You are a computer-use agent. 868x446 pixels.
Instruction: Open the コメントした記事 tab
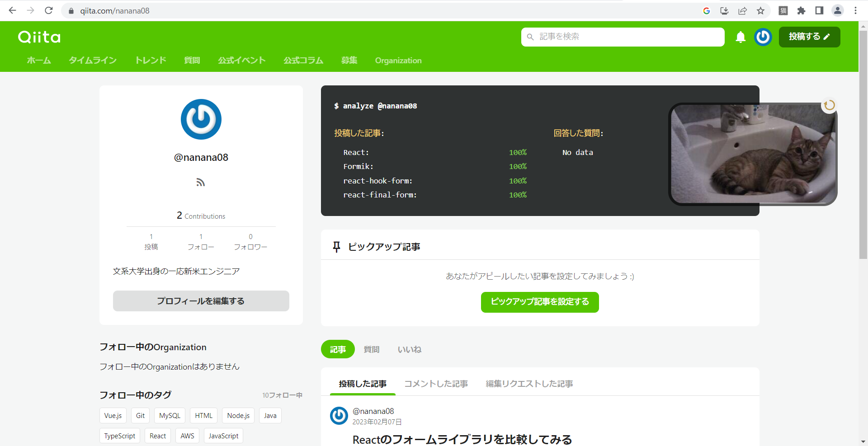(x=435, y=384)
